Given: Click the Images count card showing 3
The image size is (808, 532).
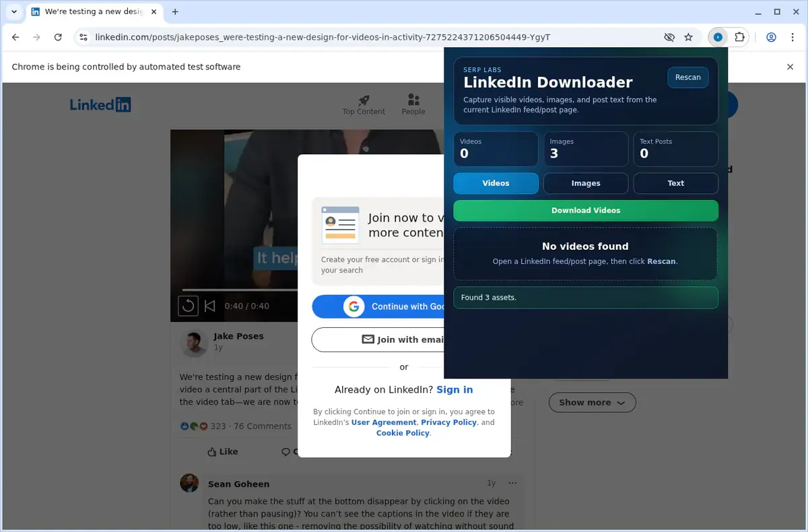Looking at the screenshot, I should click(586, 149).
